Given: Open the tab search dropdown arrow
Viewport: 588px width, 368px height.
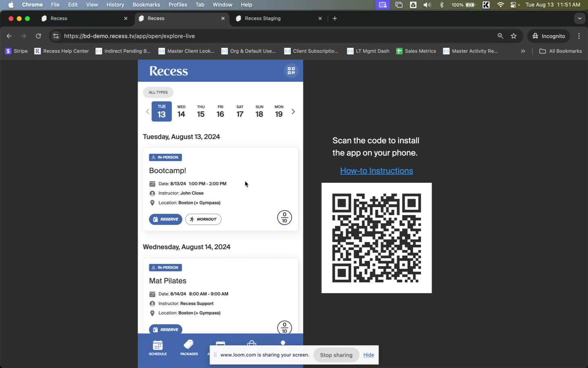Looking at the screenshot, I should [x=580, y=18].
